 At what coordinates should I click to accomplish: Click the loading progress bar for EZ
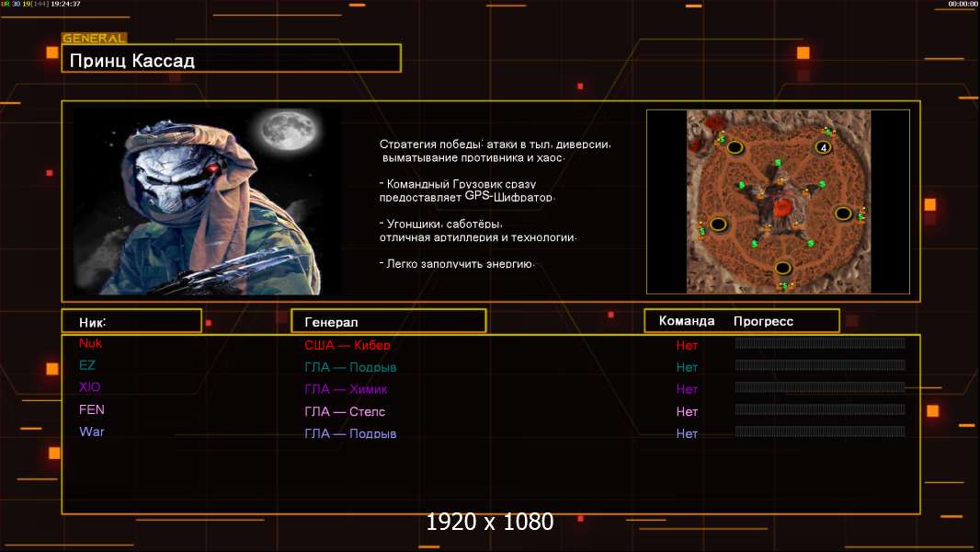pyautogui.click(x=820, y=365)
